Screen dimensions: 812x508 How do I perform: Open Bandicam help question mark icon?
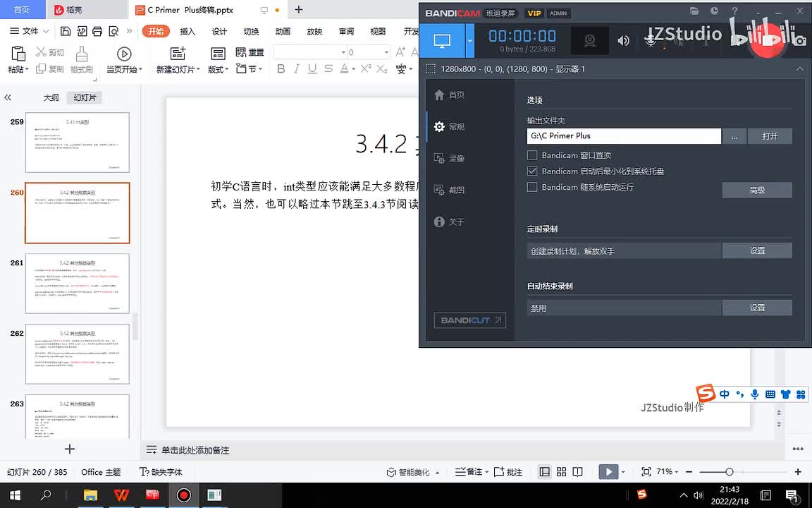point(734,11)
